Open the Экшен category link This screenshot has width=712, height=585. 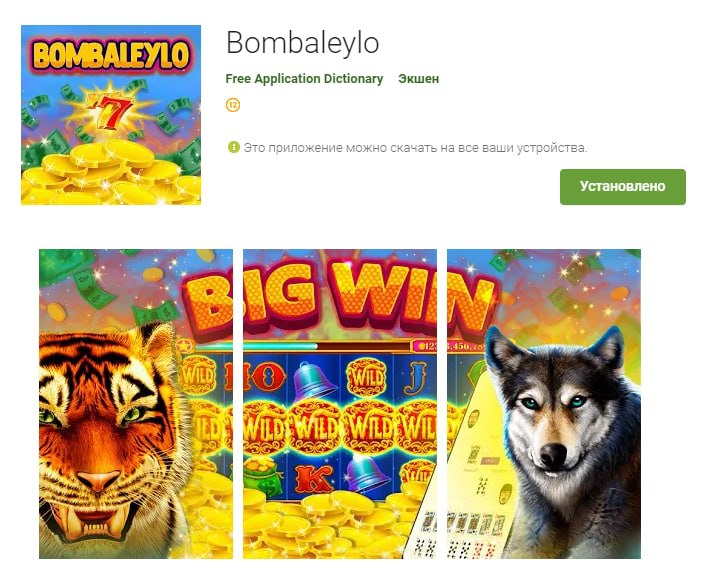point(419,79)
